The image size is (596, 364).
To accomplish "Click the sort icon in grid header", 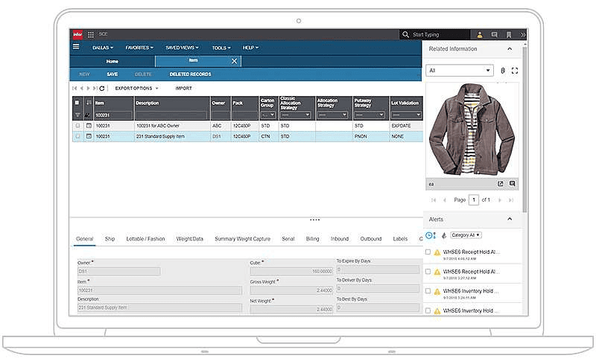I will click(x=89, y=103).
